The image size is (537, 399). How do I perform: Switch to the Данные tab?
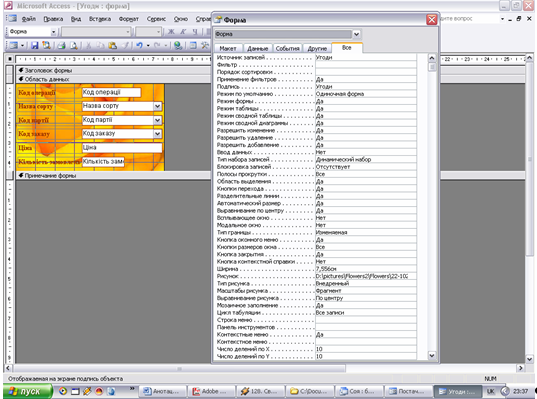point(258,48)
